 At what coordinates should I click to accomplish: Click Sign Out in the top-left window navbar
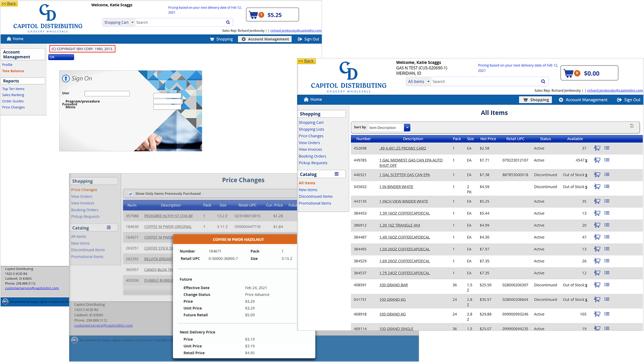(x=308, y=39)
